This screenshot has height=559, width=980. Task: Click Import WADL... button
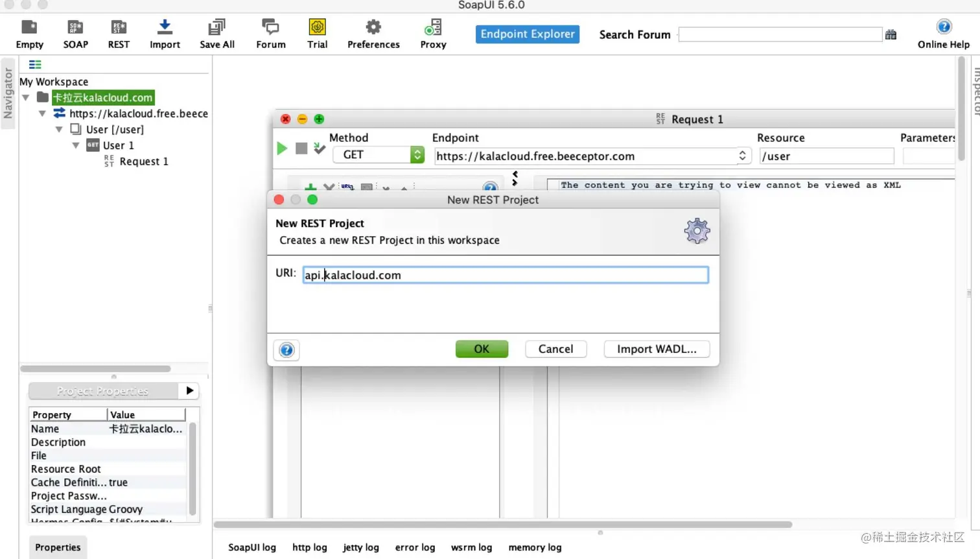(x=657, y=349)
